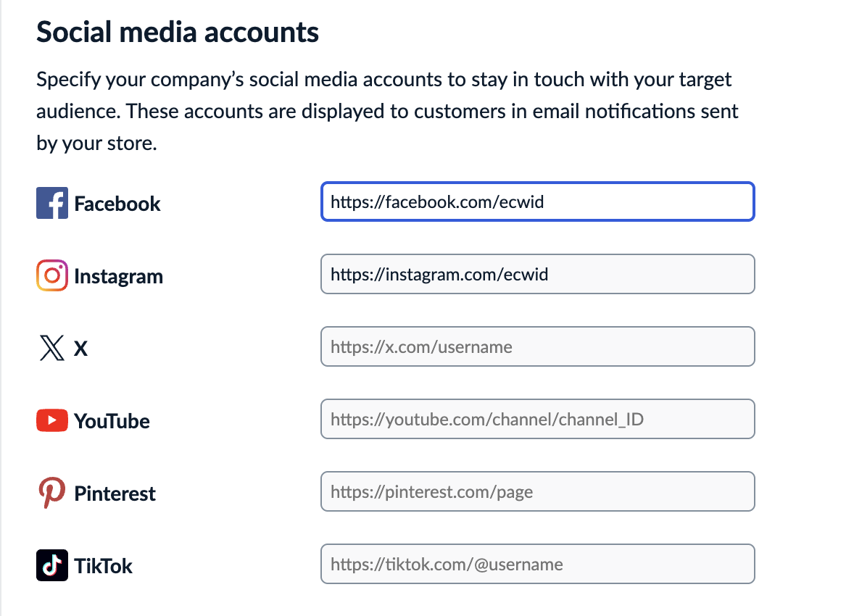This screenshot has height=616, width=854.
Task: Click the TikTok text label
Action: pyautogui.click(x=104, y=566)
